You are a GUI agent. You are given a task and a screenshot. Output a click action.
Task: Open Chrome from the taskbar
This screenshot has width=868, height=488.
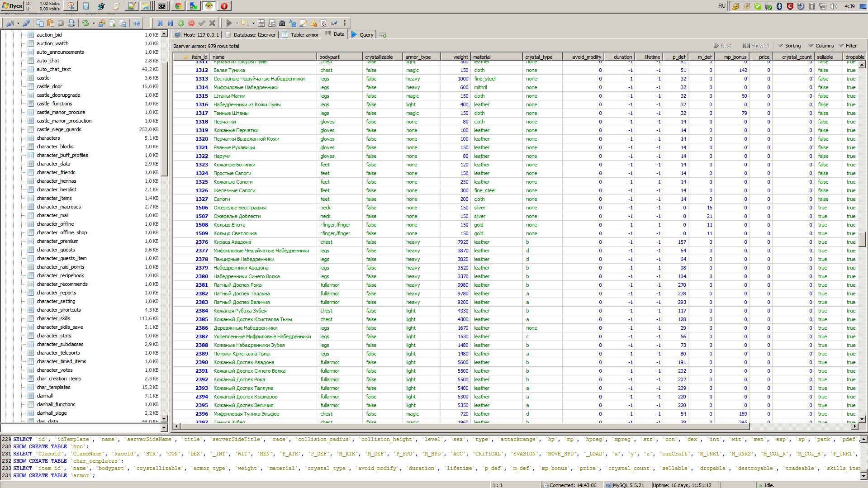178,6
